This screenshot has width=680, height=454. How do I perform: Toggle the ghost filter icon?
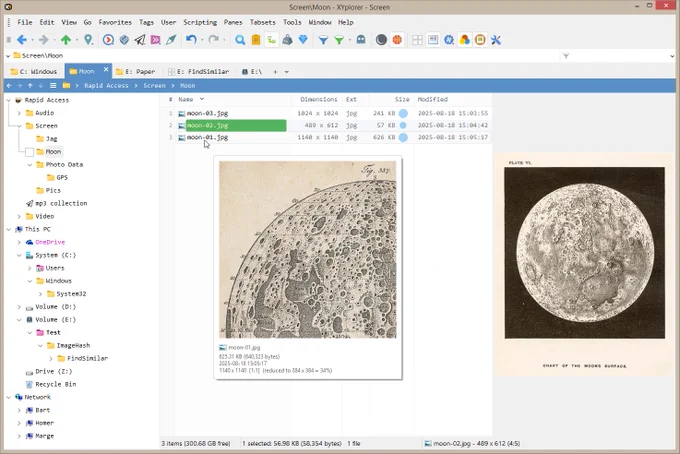tap(361, 40)
